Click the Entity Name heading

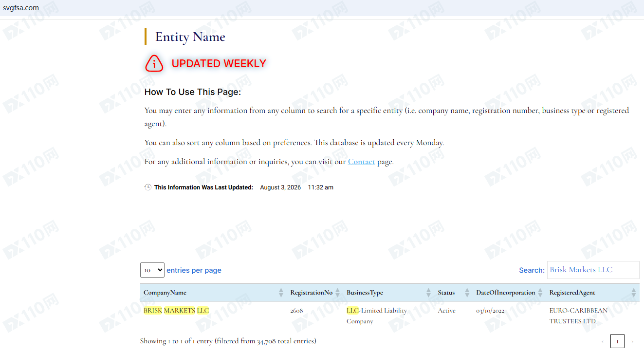point(190,37)
